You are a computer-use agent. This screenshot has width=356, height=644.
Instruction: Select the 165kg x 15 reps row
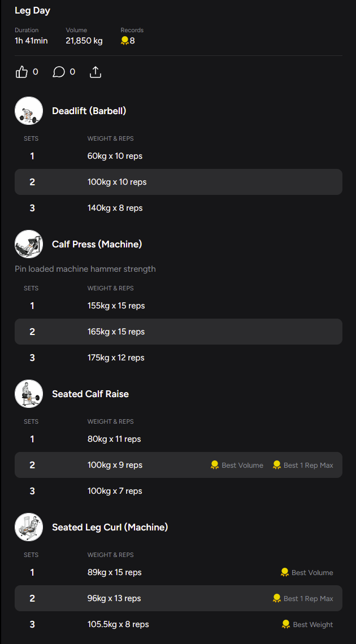pyautogui.click(x=178, y=332)
